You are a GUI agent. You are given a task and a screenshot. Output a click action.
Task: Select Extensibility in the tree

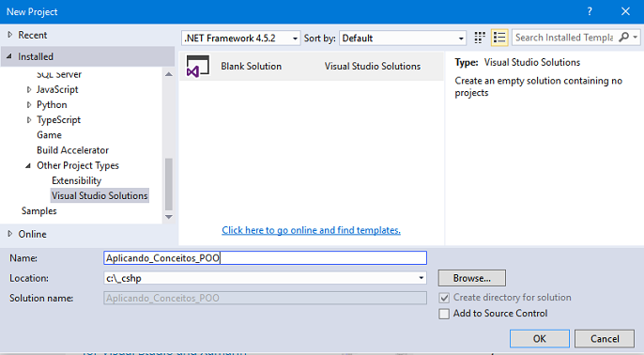pyautogui.click(x=76, y=180)
